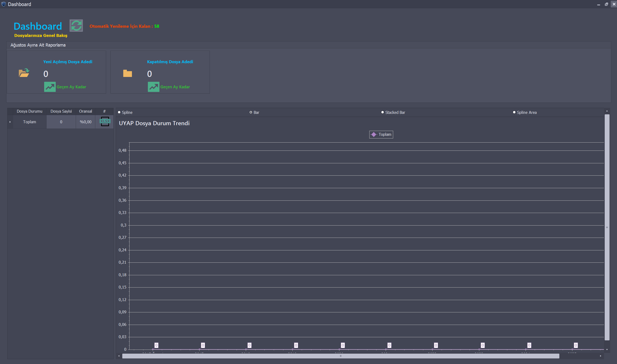Close the Dashboard window

click(614, 4)
